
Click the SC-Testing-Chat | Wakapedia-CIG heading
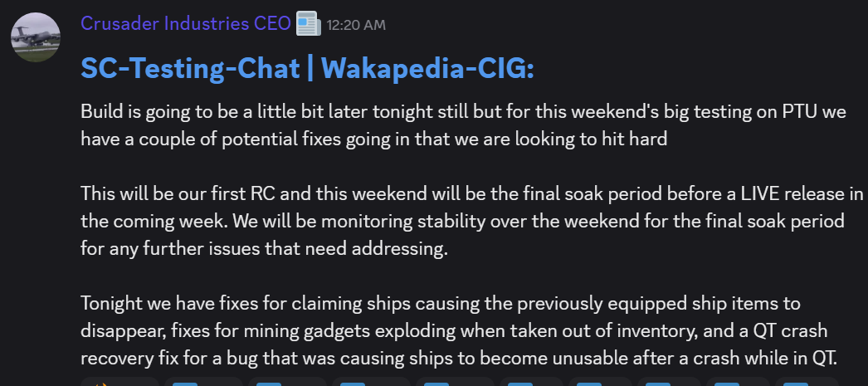tap(307, 69)
